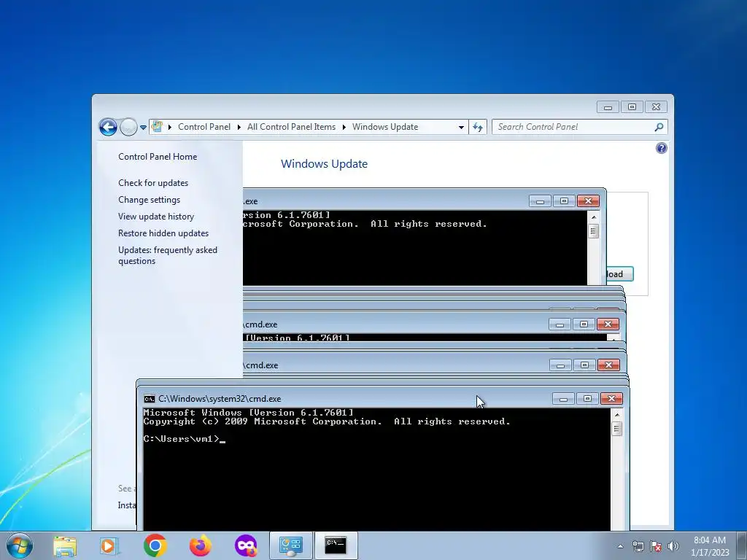Image resolution: width=747 pixels, height=560 pixels.
Task: Click scrollbar thumb in front cmd window
Action: pyautogui.click(x=617, y=429)
